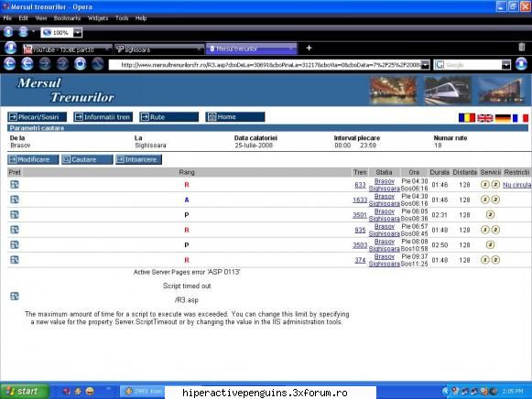Screen dimensions: 532x399
Task: Click inside the URL address field
Action: (x=267, y=65)
